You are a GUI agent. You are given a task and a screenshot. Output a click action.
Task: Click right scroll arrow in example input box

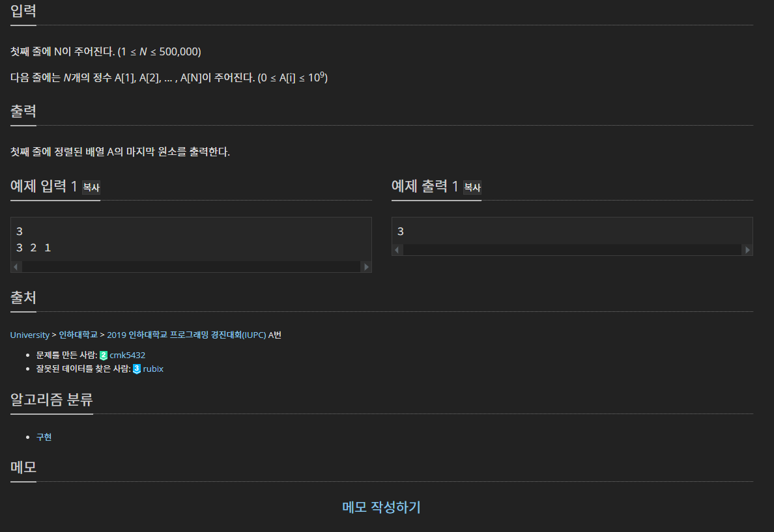coord(366,267)
